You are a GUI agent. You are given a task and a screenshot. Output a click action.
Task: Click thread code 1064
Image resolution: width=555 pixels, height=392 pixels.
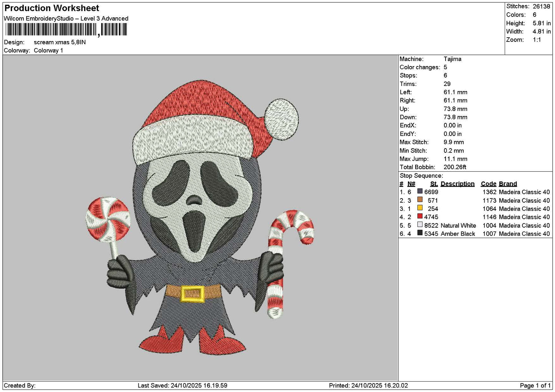tap(489, 209)
